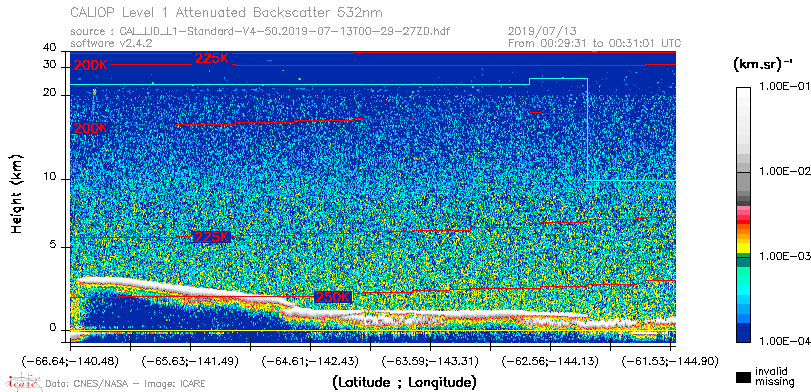Click the black invalid/missing legend swatch

coord(744,378)
